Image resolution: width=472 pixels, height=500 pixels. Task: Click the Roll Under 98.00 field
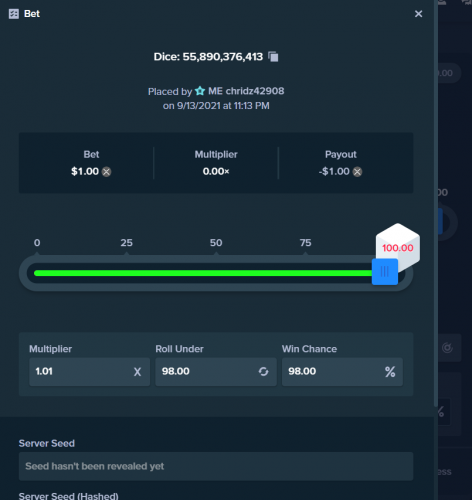tap(216, 372)
